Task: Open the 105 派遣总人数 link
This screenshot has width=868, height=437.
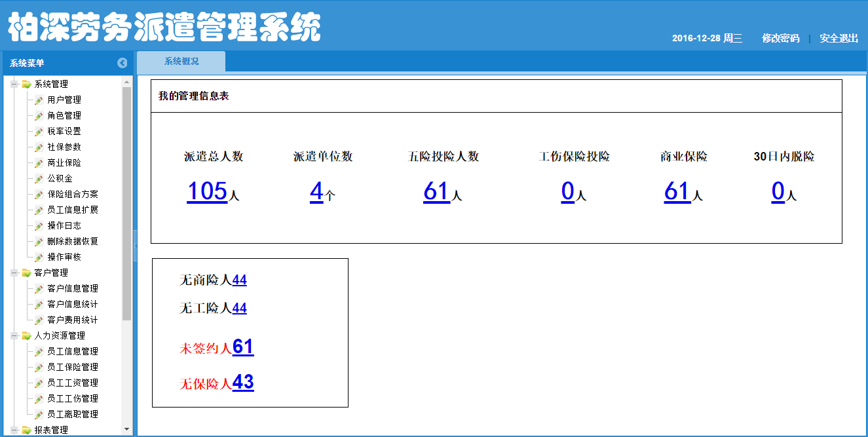Action: (207, 191)
